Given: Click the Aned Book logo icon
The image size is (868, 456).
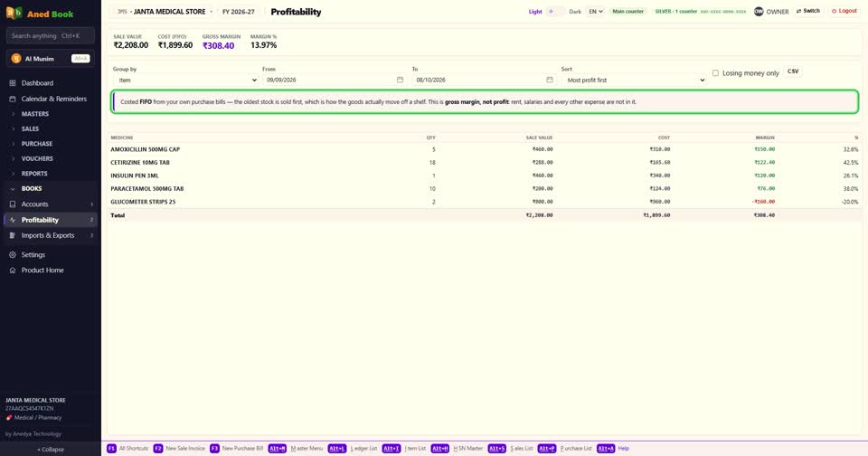Looking at the screenshot, I should (14, 13).
